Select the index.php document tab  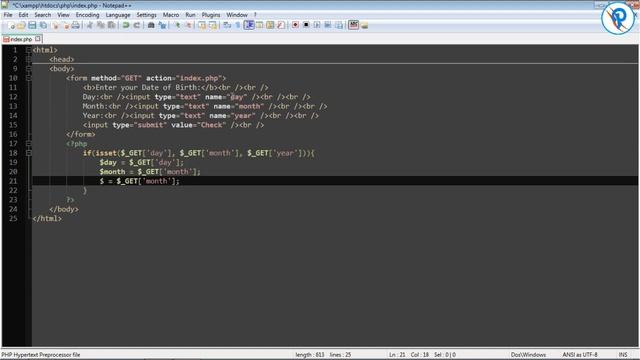(x=21, y=39)
